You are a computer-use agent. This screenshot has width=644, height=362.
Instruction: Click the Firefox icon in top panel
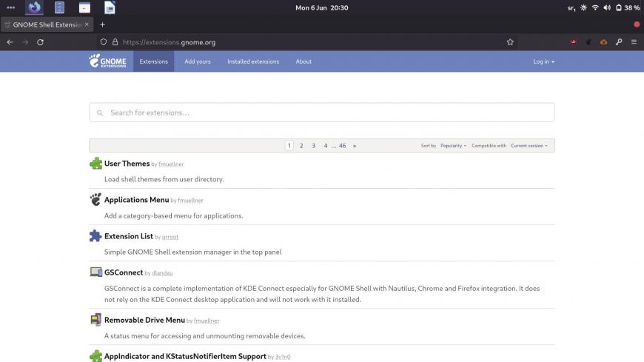[x=35, y=7]
